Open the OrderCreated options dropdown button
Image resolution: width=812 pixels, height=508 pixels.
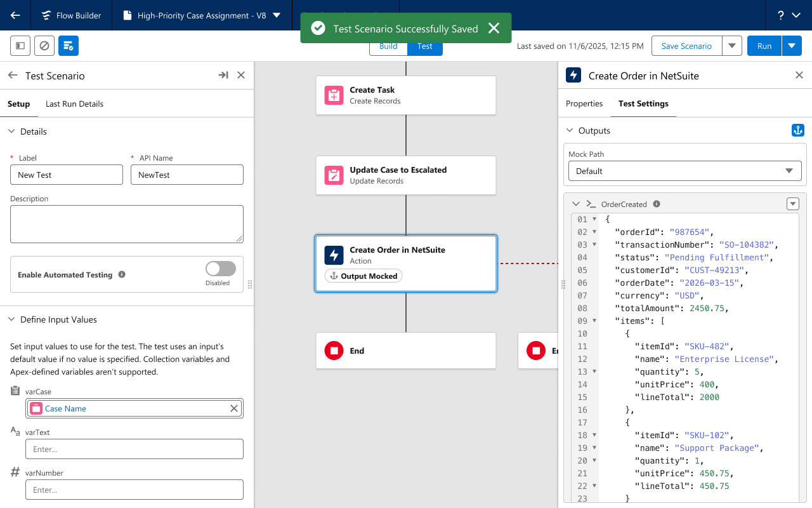pos(793,204)
